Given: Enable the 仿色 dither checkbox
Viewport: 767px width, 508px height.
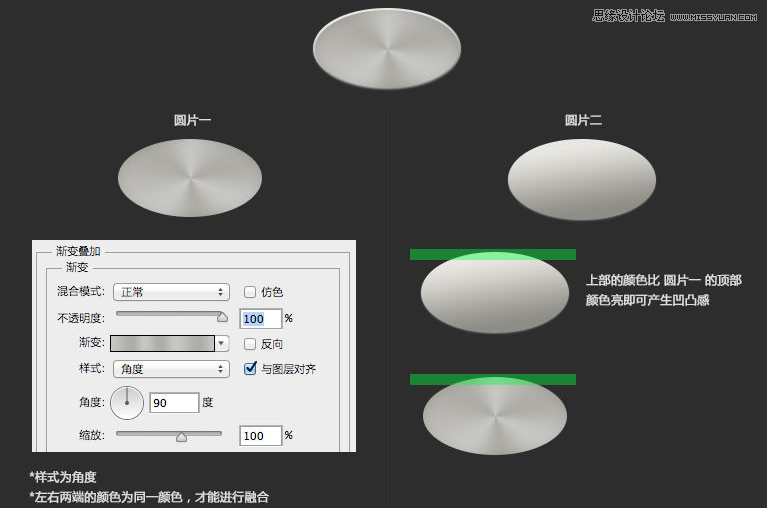Looking at the screenshot, I should pos(249,292).
